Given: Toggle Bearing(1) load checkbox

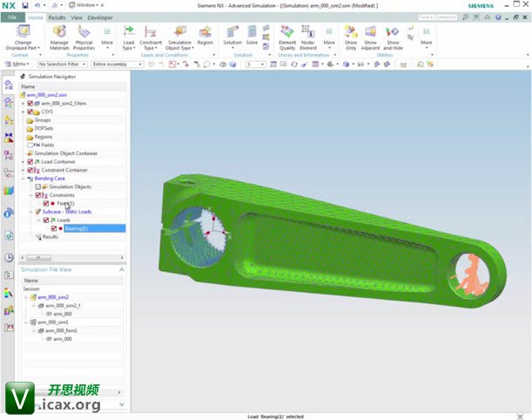Looking at the screenshot, I should tap(54, 228).
